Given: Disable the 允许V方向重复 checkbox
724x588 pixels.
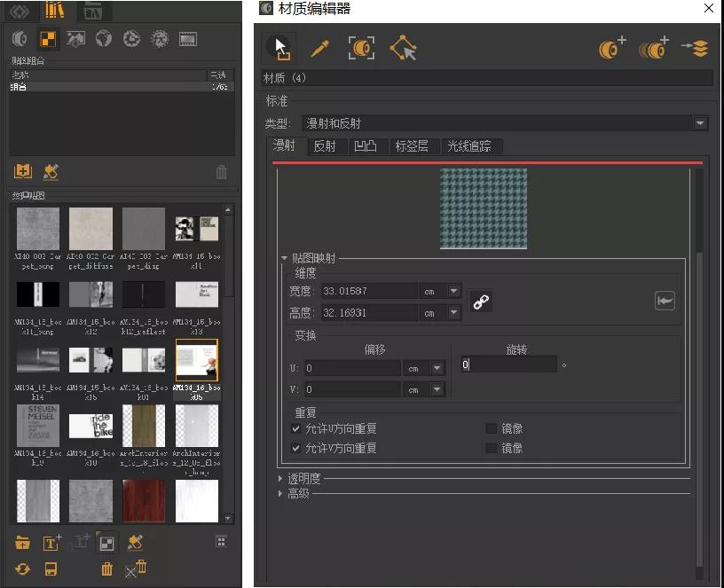Looking at the screenshot, I should (x=297, y=447).
